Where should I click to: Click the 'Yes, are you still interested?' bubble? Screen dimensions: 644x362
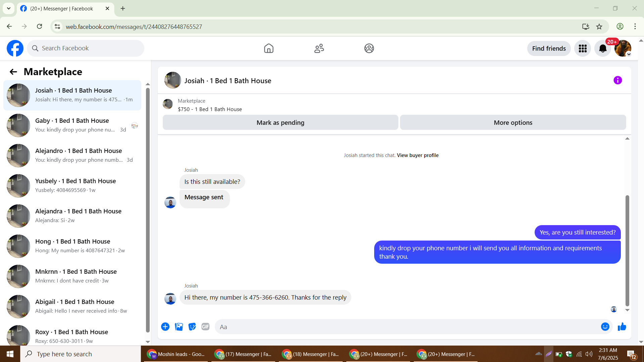(x=577, y=232)
